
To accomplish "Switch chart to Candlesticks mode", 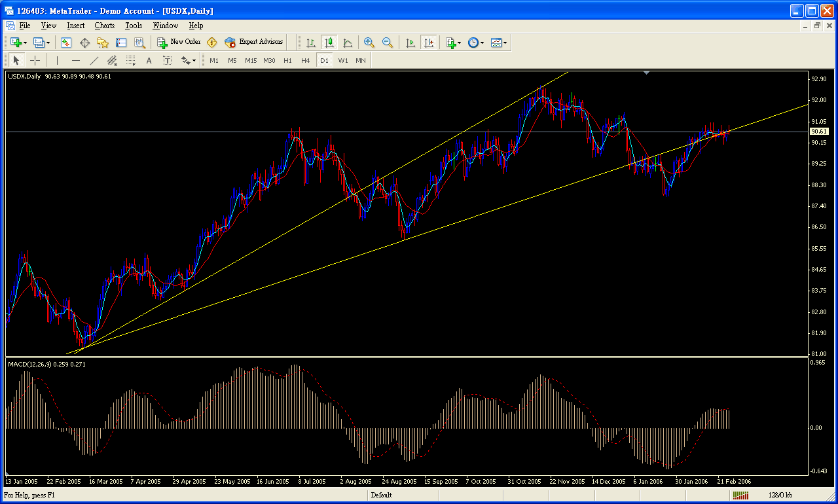I will (329, 43).
